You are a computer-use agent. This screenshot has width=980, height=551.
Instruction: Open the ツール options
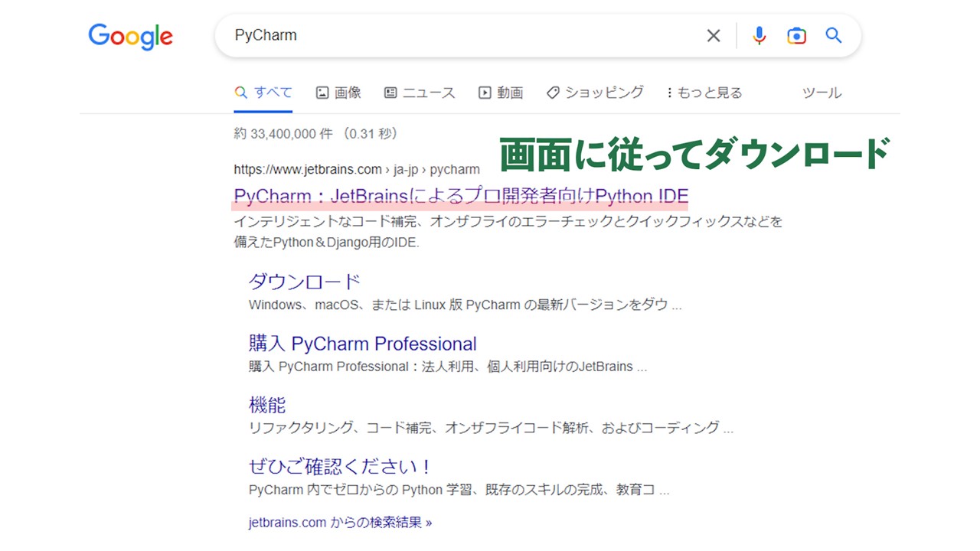click(822, 93)
